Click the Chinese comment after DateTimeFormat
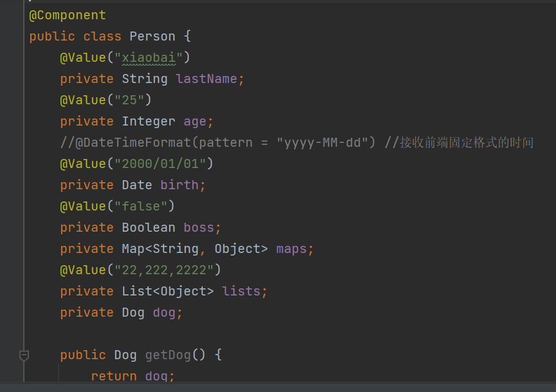556x392 pixels. 459,143
